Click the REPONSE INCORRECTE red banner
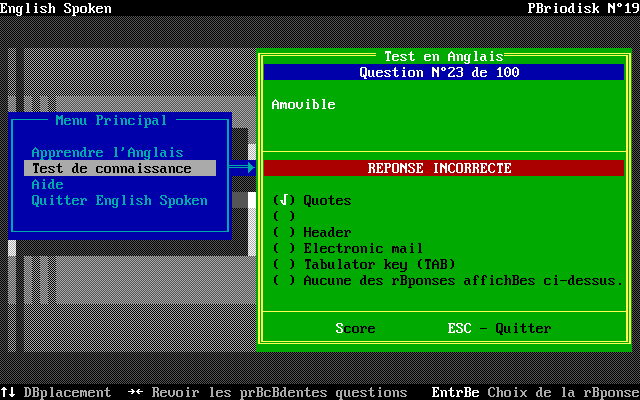 point(444,168)
